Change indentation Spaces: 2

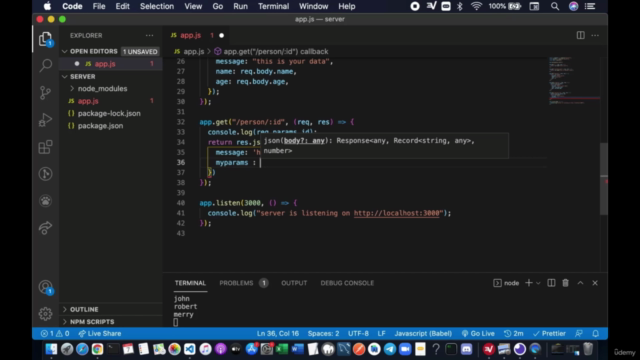coord(323,333)
